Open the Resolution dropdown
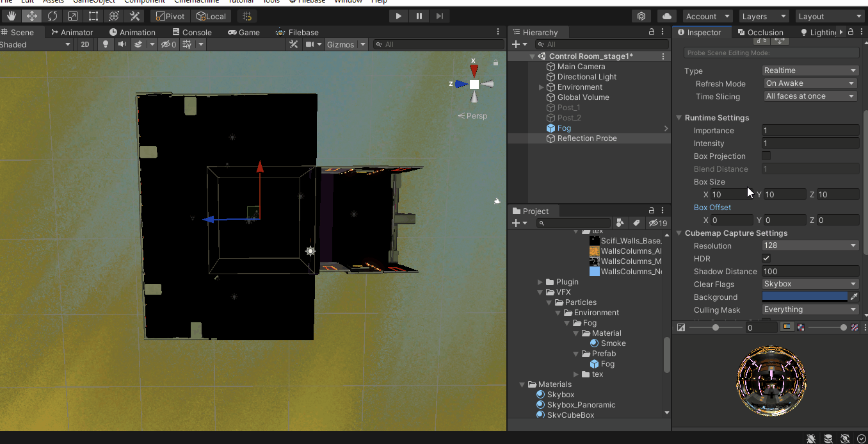The width and height of the screenshot is (868, 444). pos(810,245)
